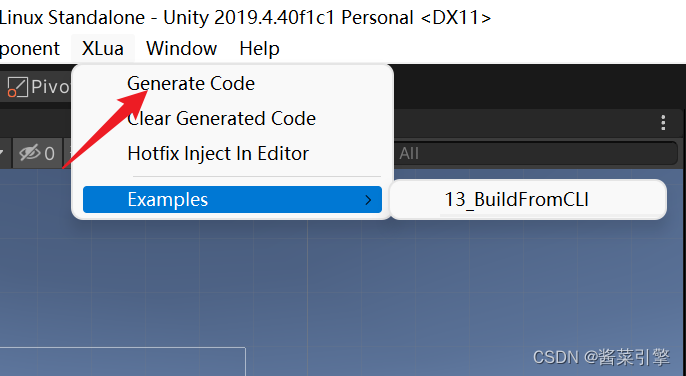The width and height of the screenshot is (686, 376).
Task: Select the highlighted Examples menu entry
Action: coord(232,200)
